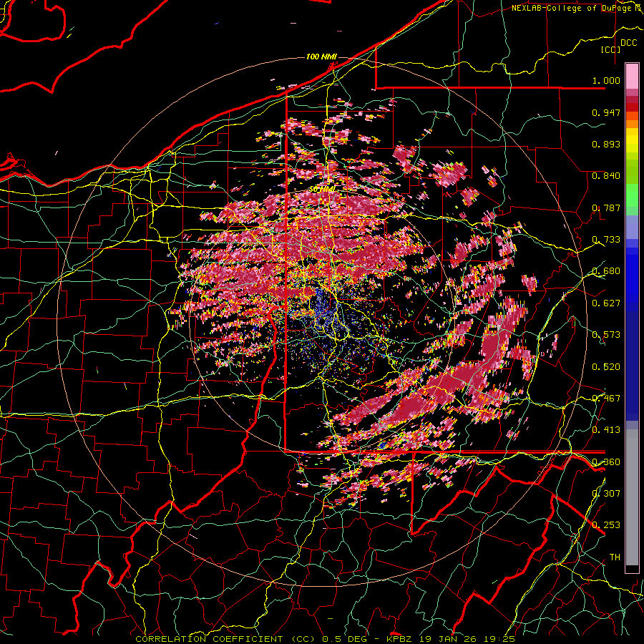The height and width of the screenshot is (644, 644).
Task: Click the [CC] units label
Action: 611,49
